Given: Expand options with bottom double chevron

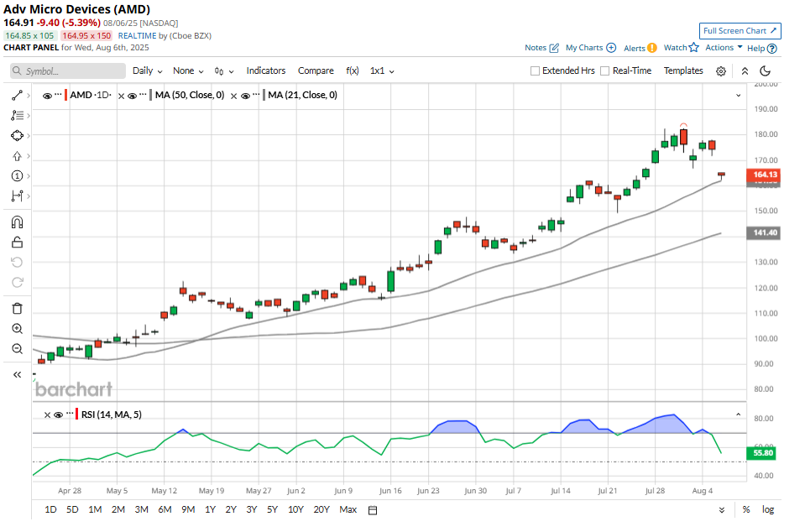Looking at the screenshot, I should [722, 510].
